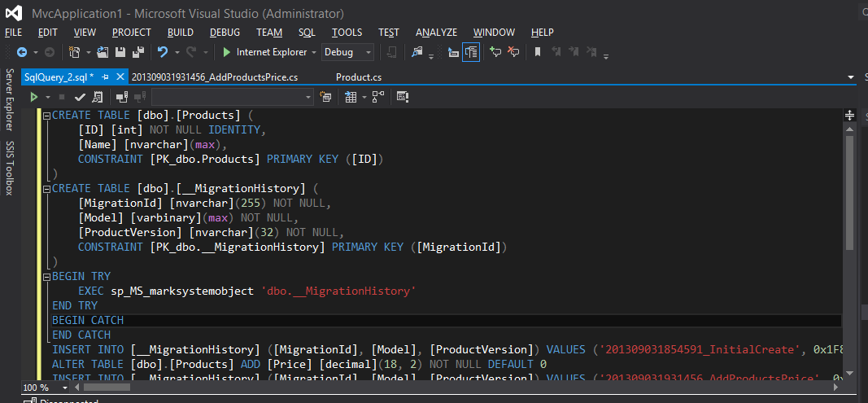
Task: Open the HELP menu
Action: click(543, 33)
